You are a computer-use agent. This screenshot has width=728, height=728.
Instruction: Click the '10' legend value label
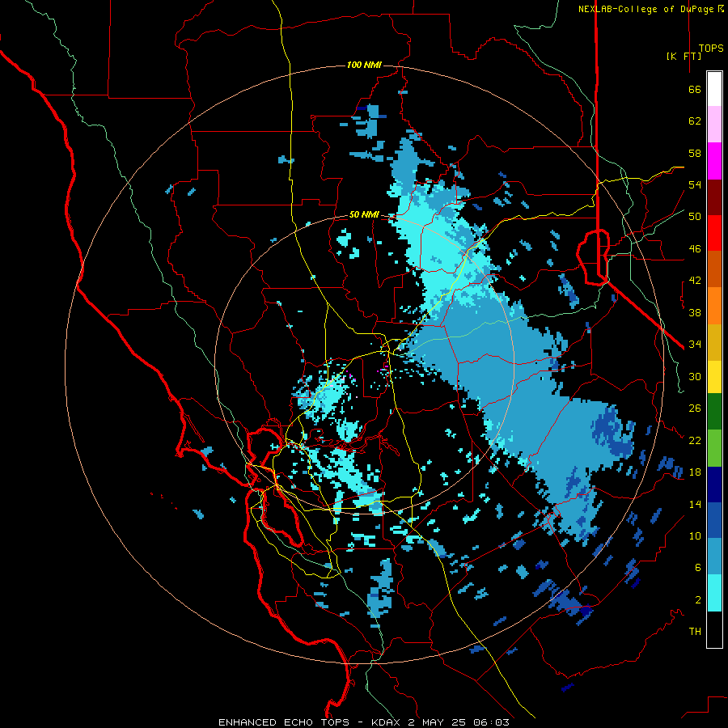[x=695, y=535]
